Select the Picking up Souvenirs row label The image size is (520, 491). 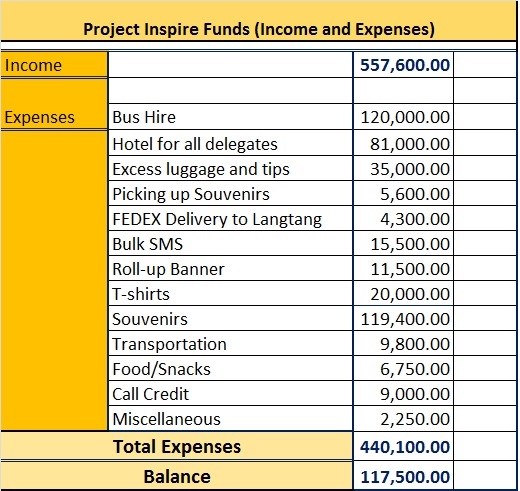click(x=230, y=193)
